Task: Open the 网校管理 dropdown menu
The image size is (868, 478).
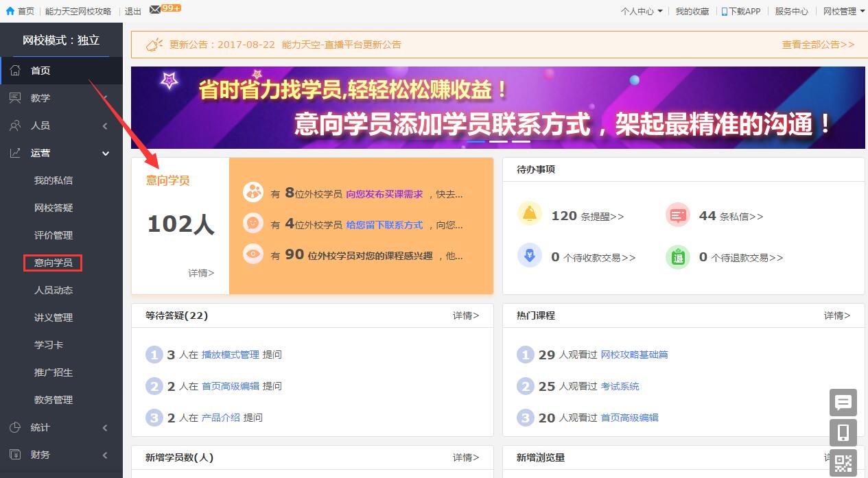Action: tap(843, 11)
